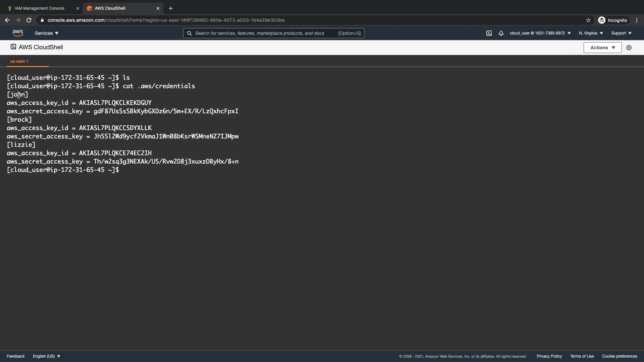Expand the Services menu
The width and height of the screenshot is (644, 362).
pyautogui.click(x=47, y=33)
